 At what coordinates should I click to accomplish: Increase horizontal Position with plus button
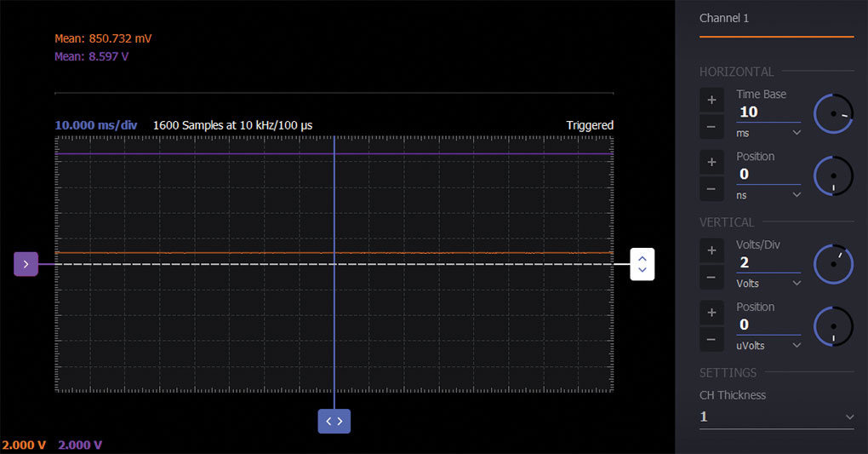point(712,162)
